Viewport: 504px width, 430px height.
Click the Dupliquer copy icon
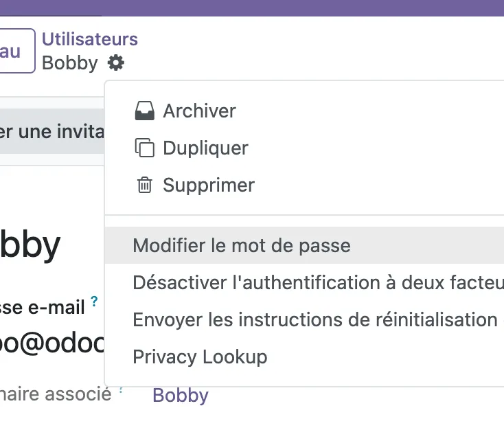pos(144,148)
